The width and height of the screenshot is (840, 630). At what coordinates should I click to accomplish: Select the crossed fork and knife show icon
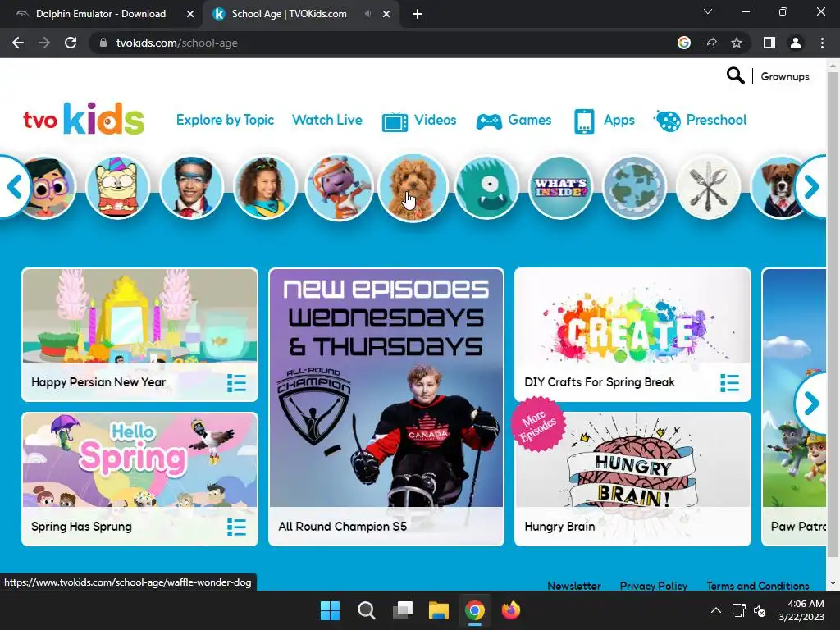click(709, 188)
